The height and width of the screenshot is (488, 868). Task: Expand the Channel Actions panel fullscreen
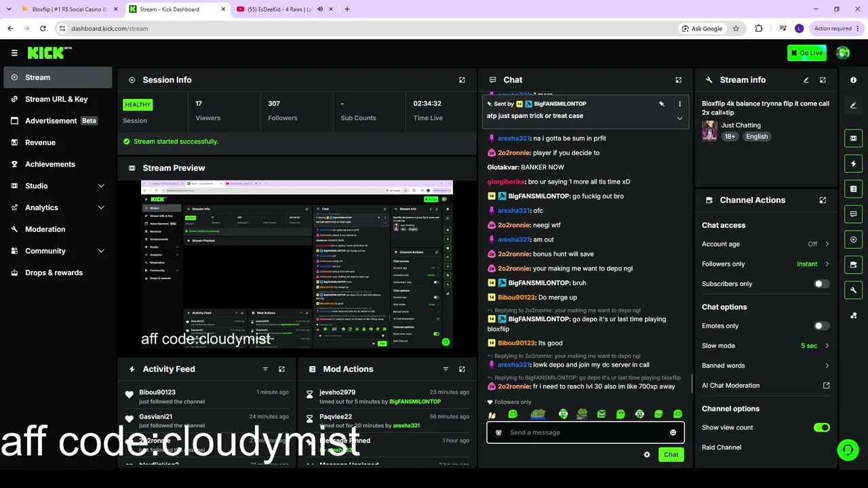click(x=823, y=201)
